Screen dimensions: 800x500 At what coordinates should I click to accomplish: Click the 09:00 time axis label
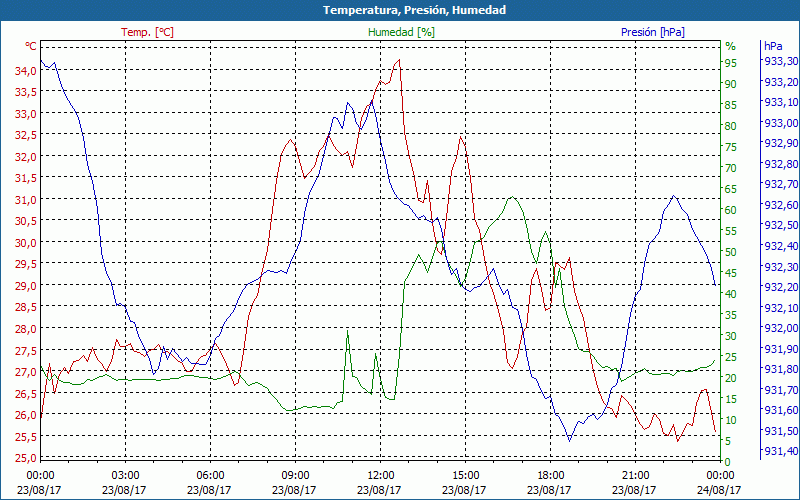click(x=295, y=476)
